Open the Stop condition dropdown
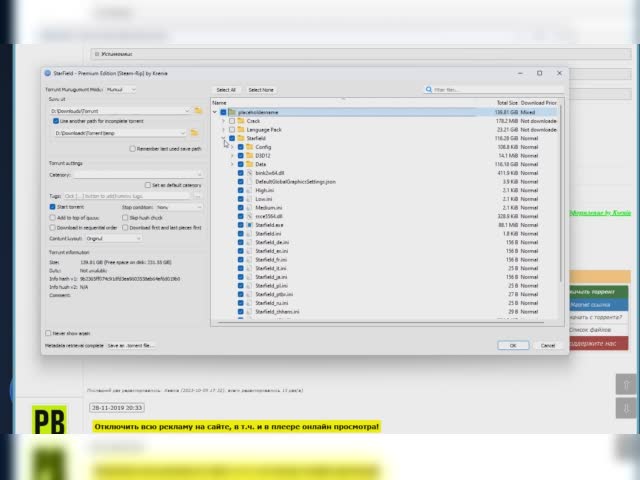The width and height of the screenshot is (640, 480). pos(179,207)
